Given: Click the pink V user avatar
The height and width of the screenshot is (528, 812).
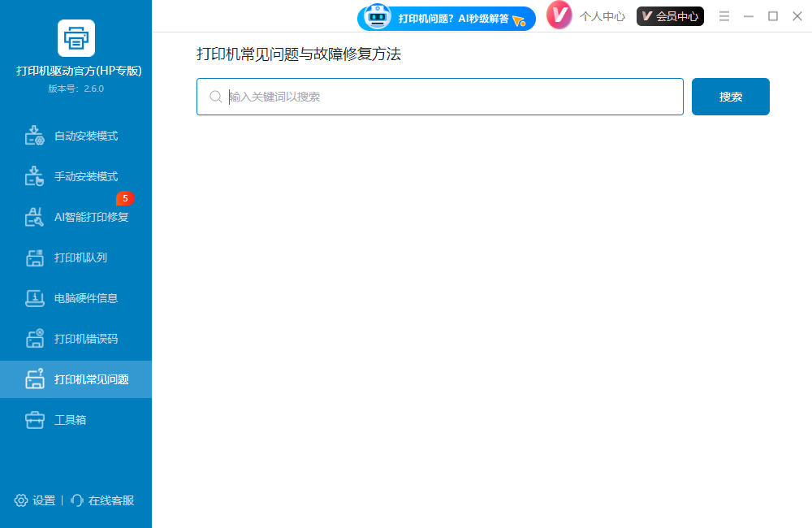Looking at the screenshot, I should (559, 15).
